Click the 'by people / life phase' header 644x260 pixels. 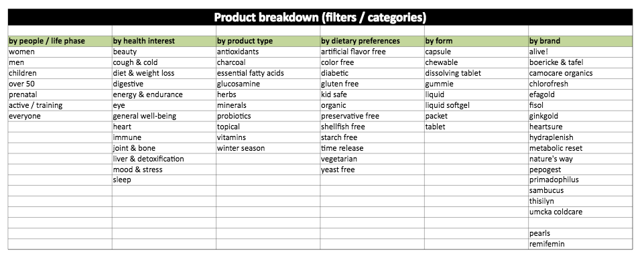pyautogui.click(x=60, y=41)
